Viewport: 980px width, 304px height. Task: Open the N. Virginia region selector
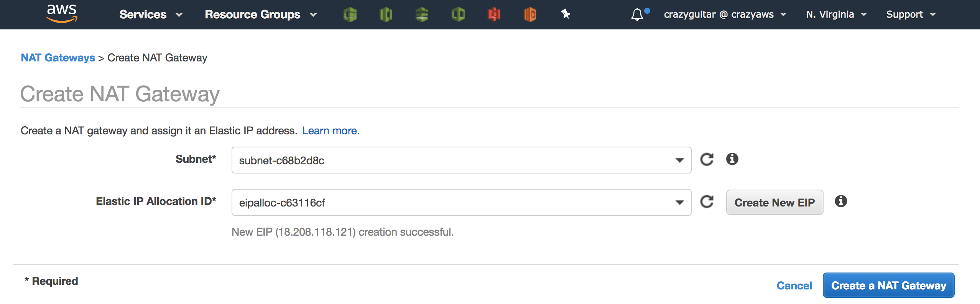click(836, 15)
